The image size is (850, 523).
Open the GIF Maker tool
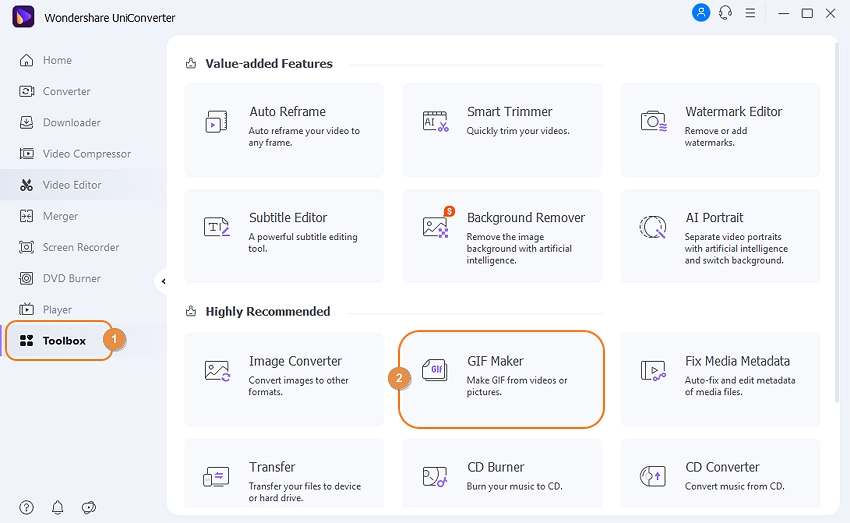502,379
